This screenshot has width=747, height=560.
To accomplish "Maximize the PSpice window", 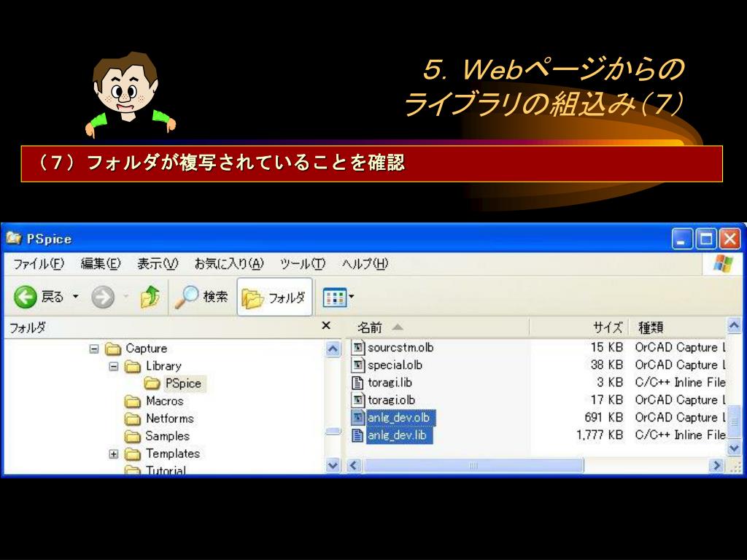I will (706, 239).
